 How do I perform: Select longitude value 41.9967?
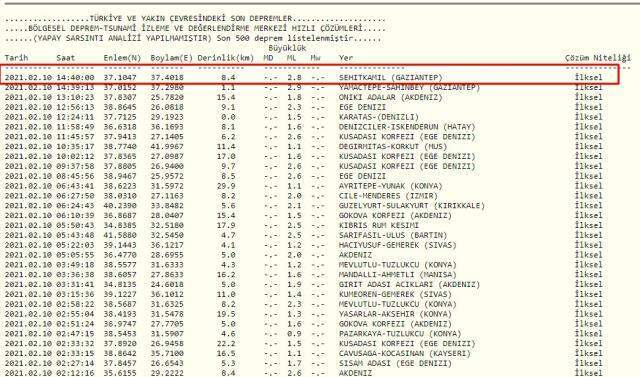167,146
